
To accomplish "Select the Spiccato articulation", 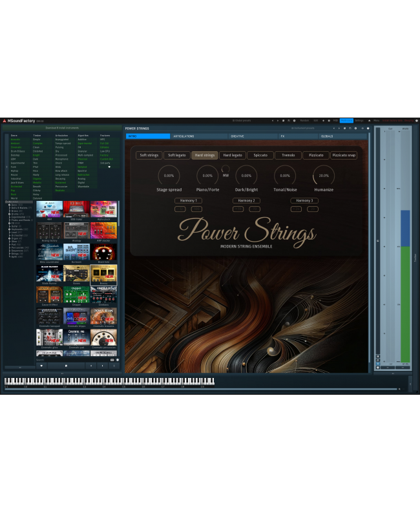I will pos(260,155).
